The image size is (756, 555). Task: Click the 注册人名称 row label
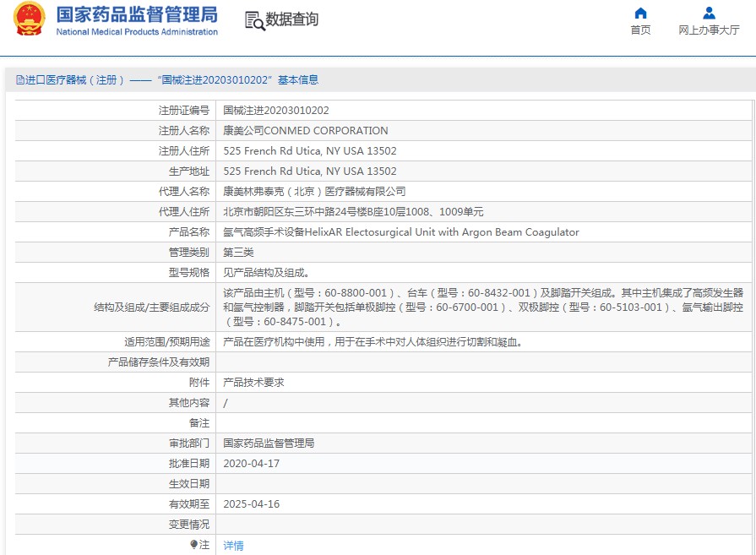[183, 131]
